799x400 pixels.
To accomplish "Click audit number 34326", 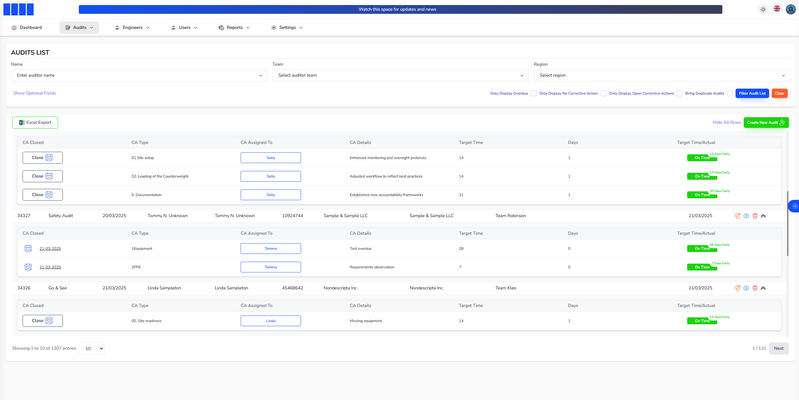I will tap(24, 288).
